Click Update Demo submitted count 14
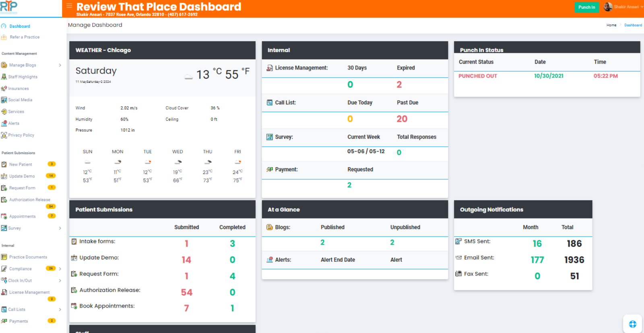 [186, 260]
